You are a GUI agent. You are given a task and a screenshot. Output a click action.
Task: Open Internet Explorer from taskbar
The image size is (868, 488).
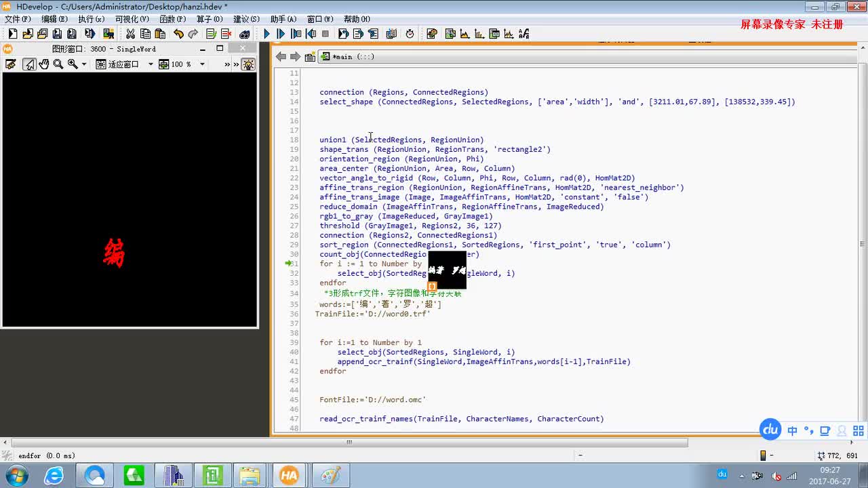coord(54,475)
